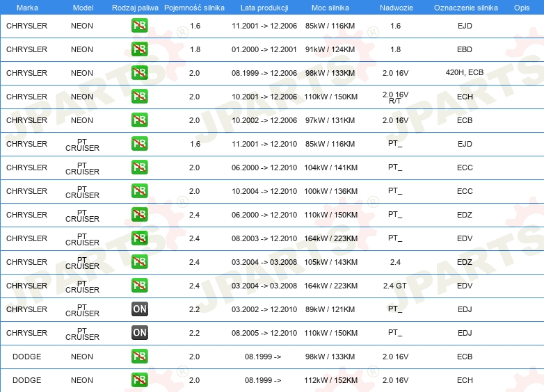Click the Nadwozie column header

[397, 8]
